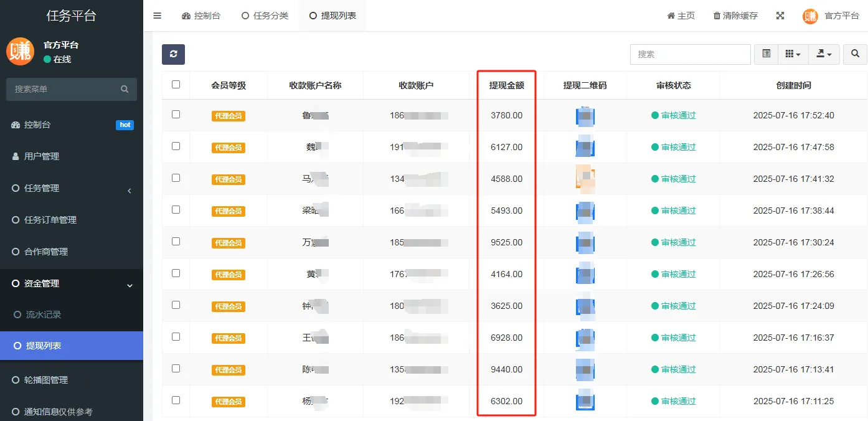Open the columns grid dropdown

[793, 54]
